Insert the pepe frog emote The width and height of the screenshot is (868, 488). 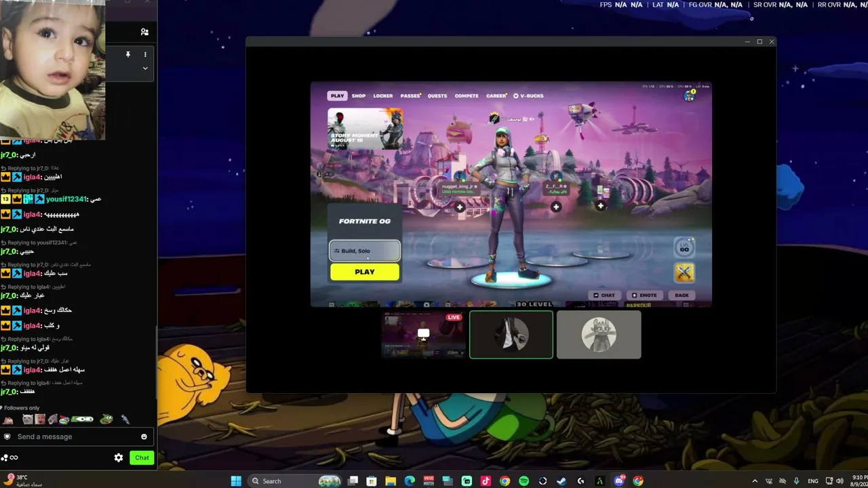(106, 420)
